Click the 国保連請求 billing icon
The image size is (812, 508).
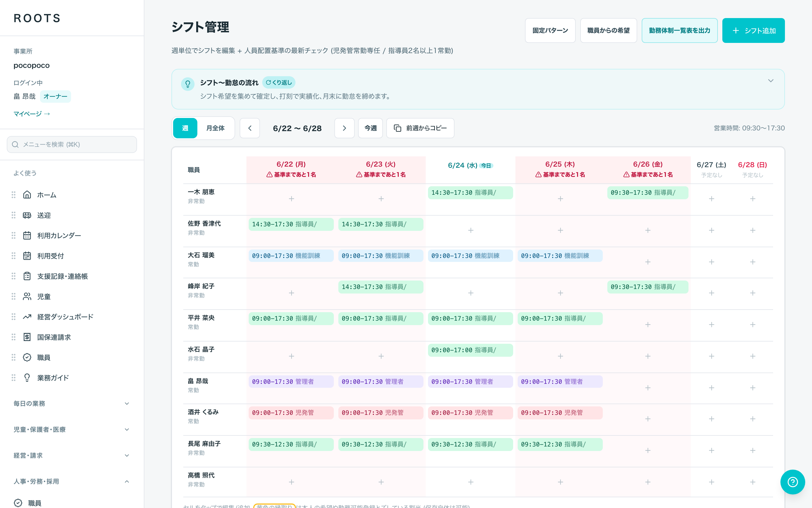(27, 337)
